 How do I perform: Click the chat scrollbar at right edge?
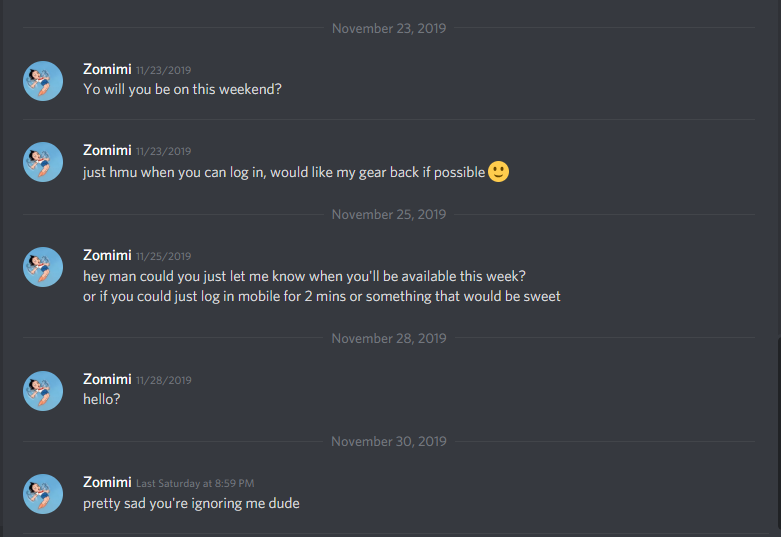779,437
